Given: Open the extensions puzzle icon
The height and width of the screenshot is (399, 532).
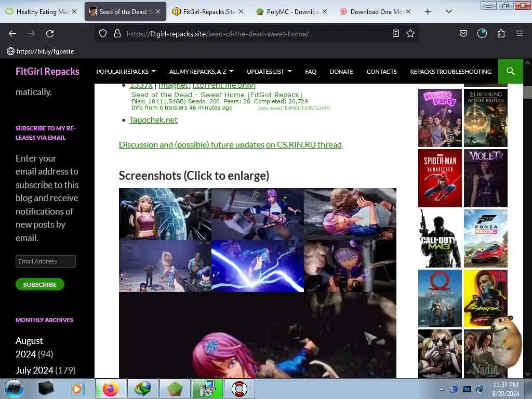Looking at the screenshot, I should pos(501,33).
